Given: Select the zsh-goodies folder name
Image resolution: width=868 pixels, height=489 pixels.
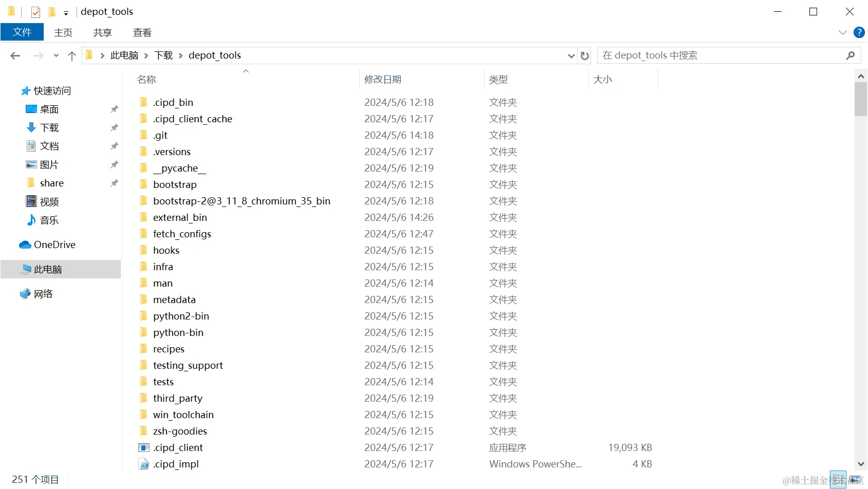Looking at the screenshot, I should pos(180,431).
